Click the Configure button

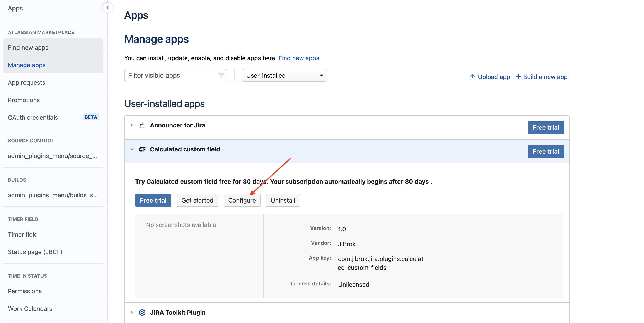242,200
